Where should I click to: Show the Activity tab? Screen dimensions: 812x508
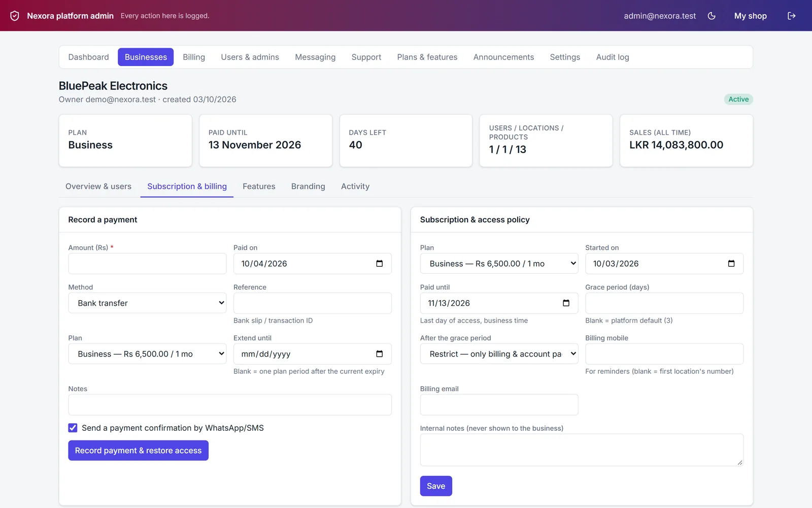pos(355,186)
